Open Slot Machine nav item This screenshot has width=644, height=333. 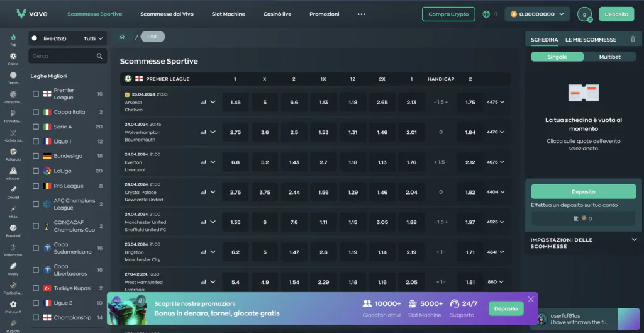[x=228, y=14]
